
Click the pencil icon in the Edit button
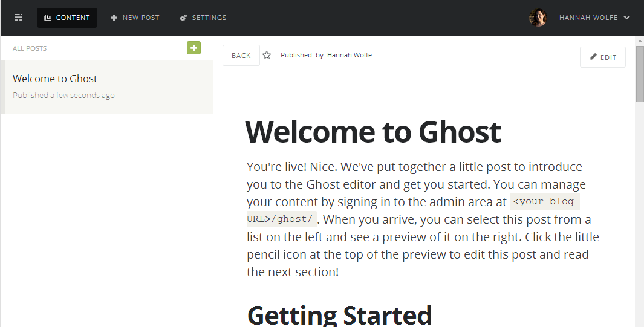593,57
